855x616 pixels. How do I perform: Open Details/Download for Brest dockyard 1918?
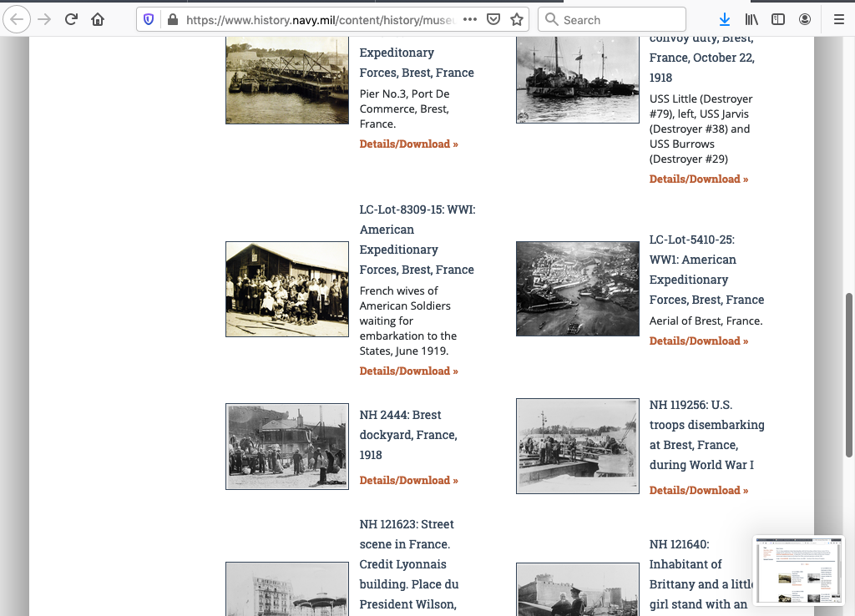408,480
